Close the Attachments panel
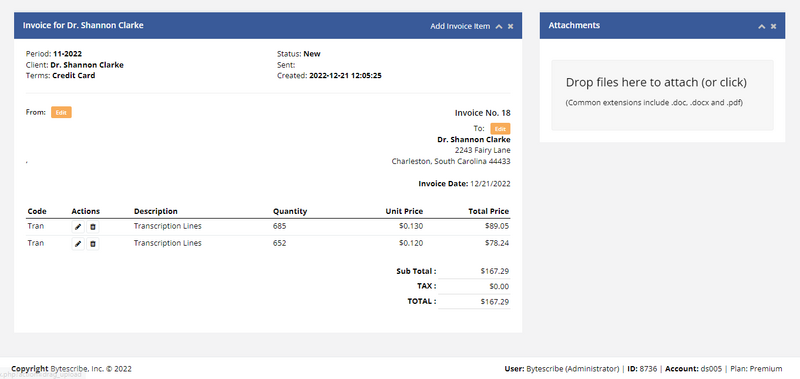This screenshot has width=800, height=379. coord(773,26)
